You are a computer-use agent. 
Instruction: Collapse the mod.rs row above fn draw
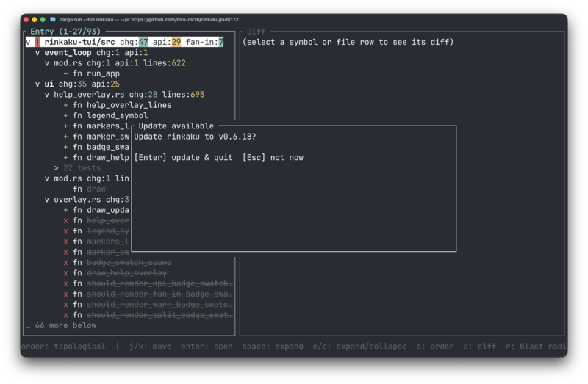pyautogui.click(x=47, y=178)
